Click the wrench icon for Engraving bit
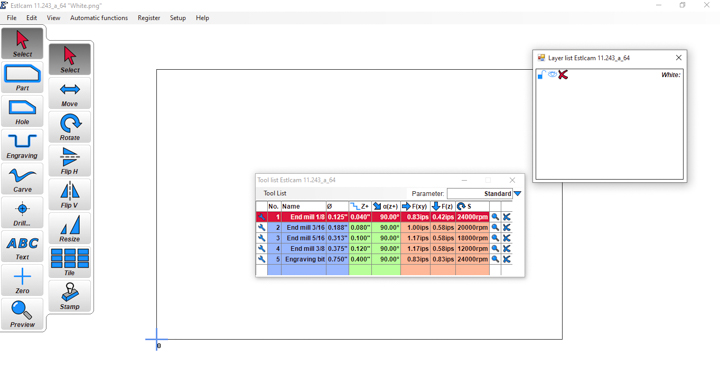 pyautogui.click(x=262, y=259)
